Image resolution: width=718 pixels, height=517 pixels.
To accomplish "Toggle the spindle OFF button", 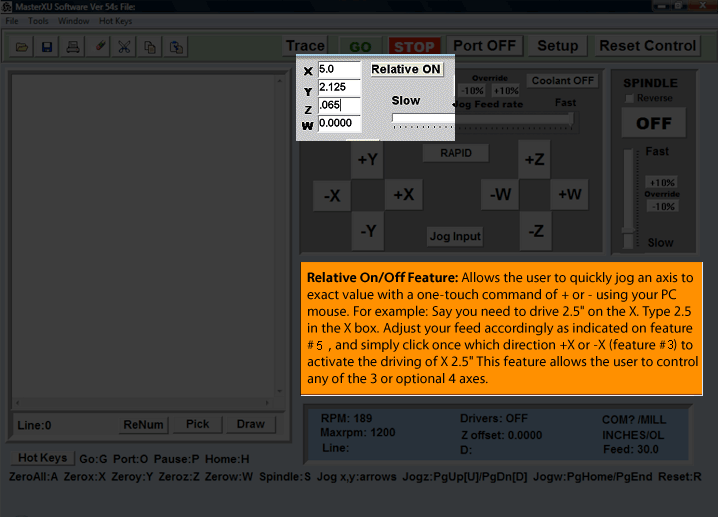I will tap(653, 123).
